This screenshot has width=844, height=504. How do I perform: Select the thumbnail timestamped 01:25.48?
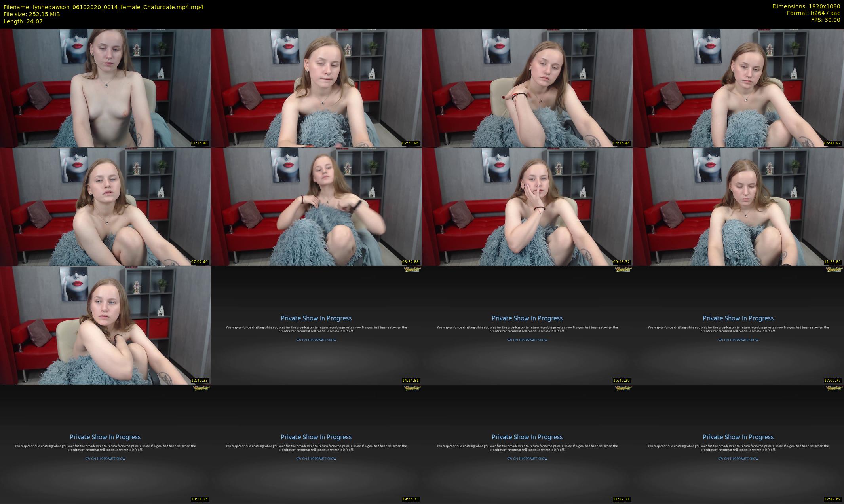(x=105, y=88)
